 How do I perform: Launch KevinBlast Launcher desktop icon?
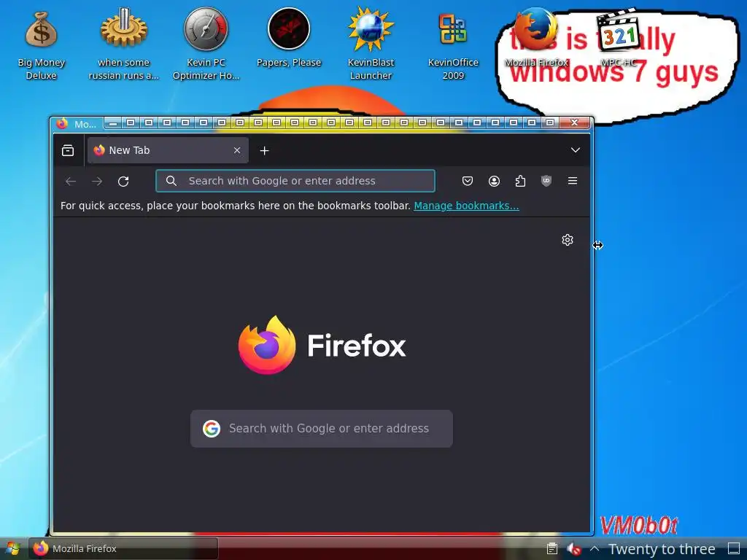tap(371, 45)
